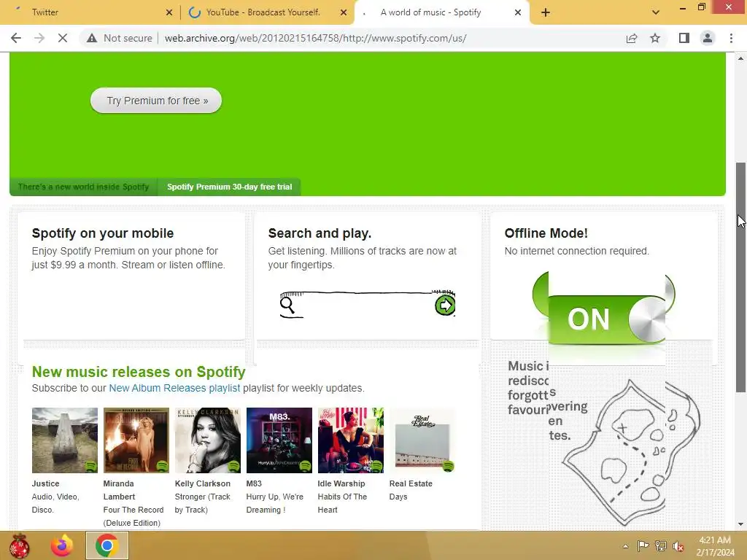
Task: Click the muted volume tray icon
Action: click(x=678, y=546)
